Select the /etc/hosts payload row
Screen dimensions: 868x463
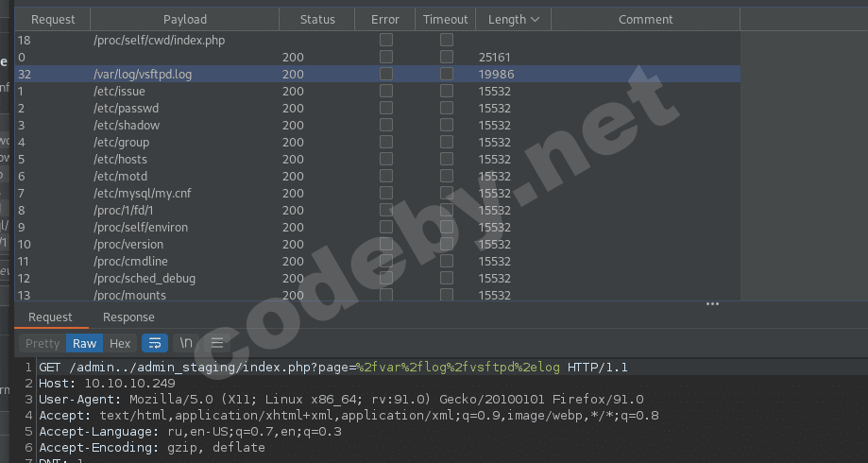point(378,160)
